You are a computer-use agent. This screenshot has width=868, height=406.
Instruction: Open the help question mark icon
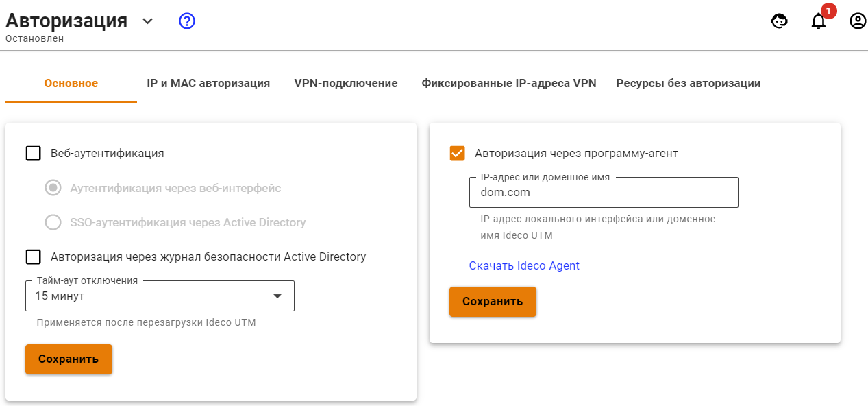tap(187, 21)
